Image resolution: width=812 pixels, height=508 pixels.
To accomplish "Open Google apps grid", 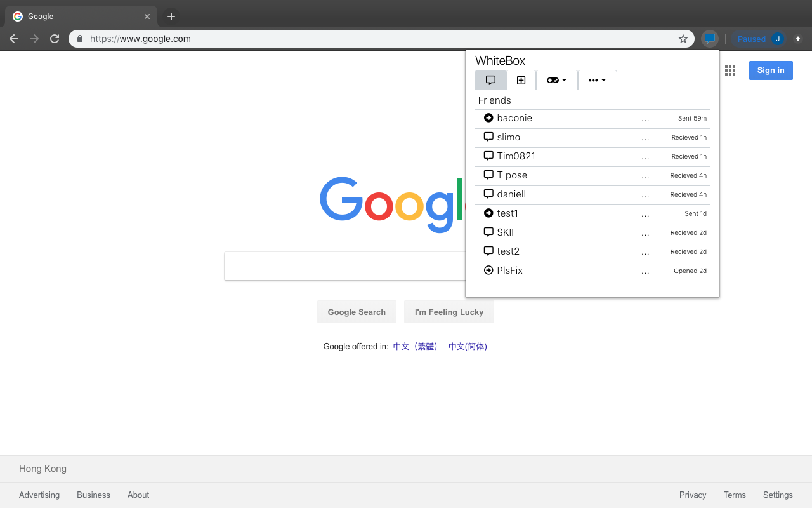I will (x=730, y=70).
